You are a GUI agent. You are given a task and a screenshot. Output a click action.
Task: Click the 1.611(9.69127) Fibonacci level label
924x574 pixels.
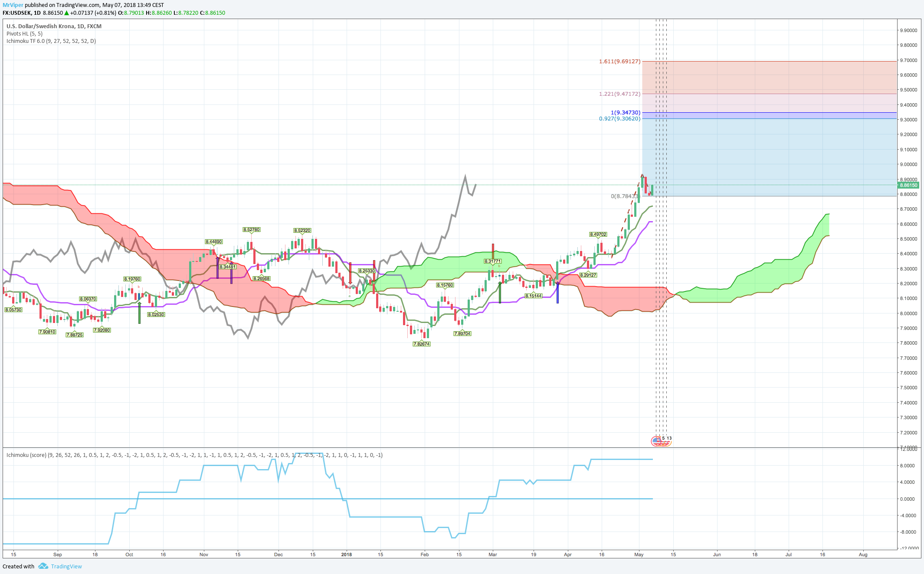tap(619, 61)
